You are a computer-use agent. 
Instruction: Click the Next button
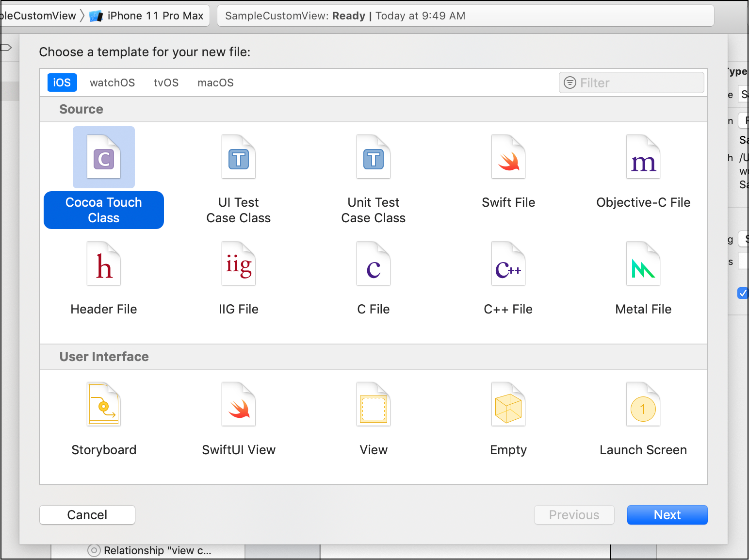coord(667,515)
